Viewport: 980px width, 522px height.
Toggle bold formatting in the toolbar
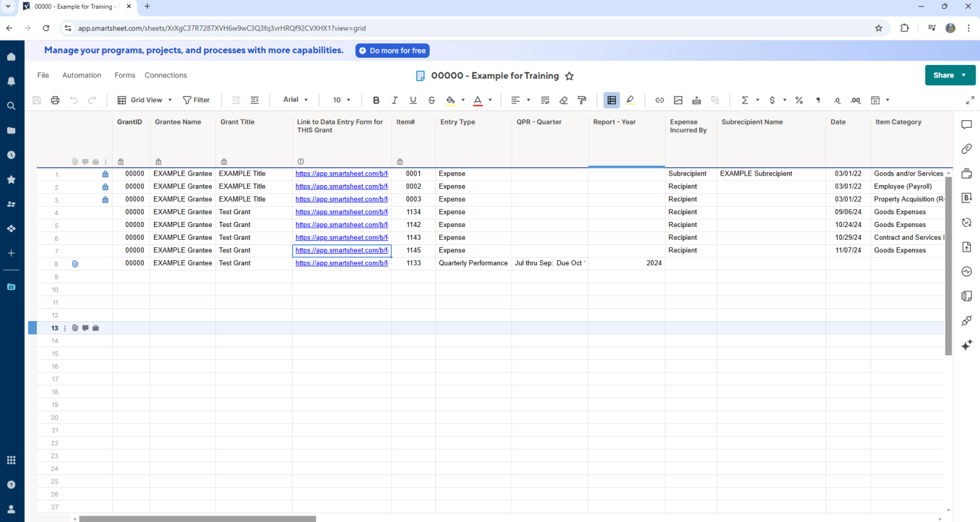tap(376, 100)
